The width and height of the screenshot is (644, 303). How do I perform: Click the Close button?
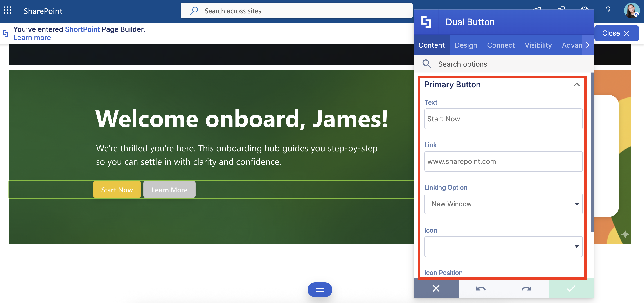616,33
